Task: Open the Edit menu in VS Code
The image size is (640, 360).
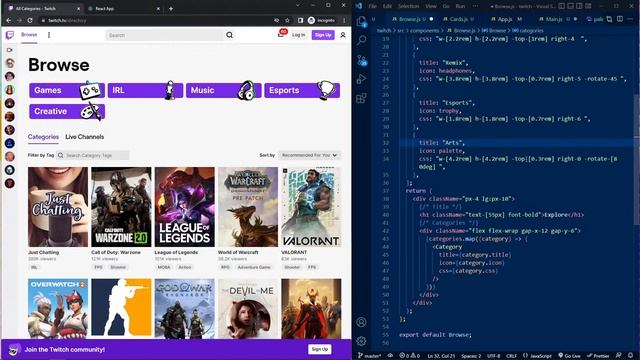Action: [x=387, y=6]
